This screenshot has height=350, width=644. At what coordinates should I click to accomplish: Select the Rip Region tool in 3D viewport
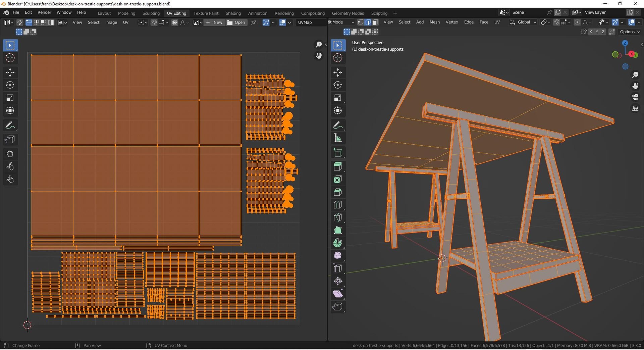338,307
